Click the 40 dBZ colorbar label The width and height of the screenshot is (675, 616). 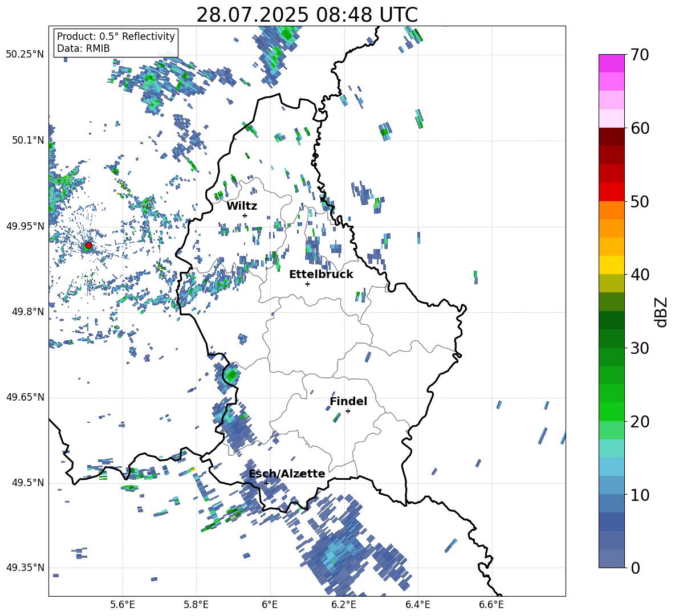tap(639, 275)
